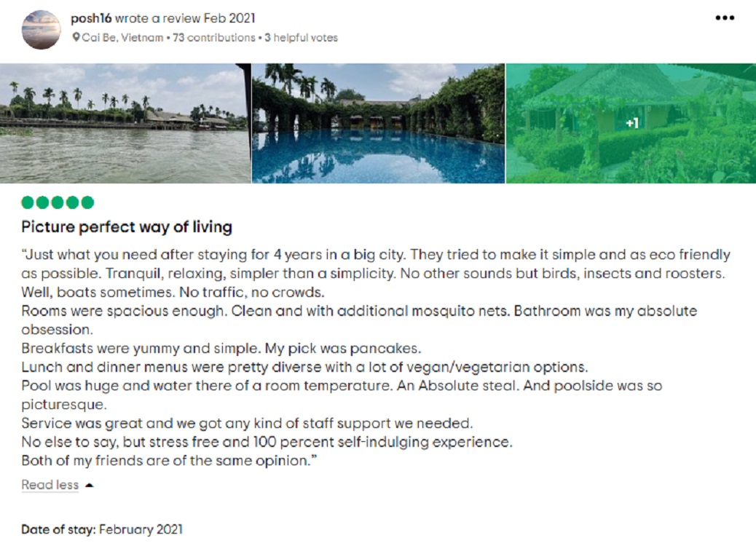756x546 pixels.
Task: Open review titled Picture perfect way of living
Action: coord(127,227)
